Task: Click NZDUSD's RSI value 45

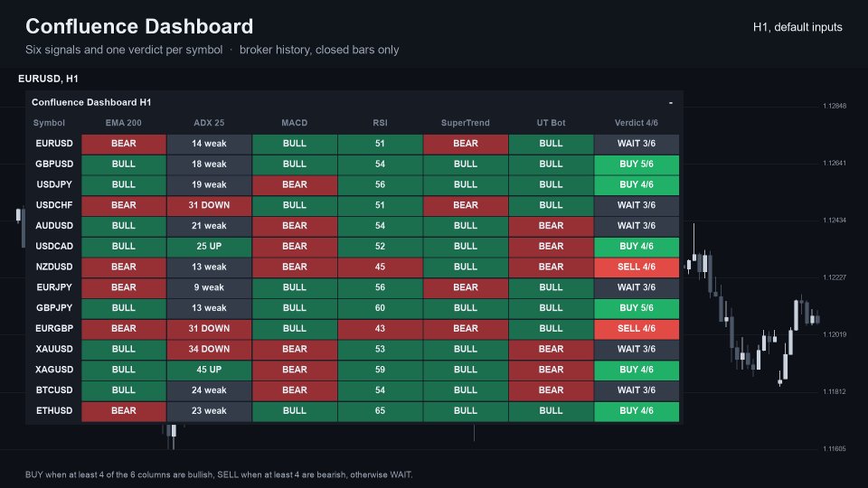Action: pos(381,267)
